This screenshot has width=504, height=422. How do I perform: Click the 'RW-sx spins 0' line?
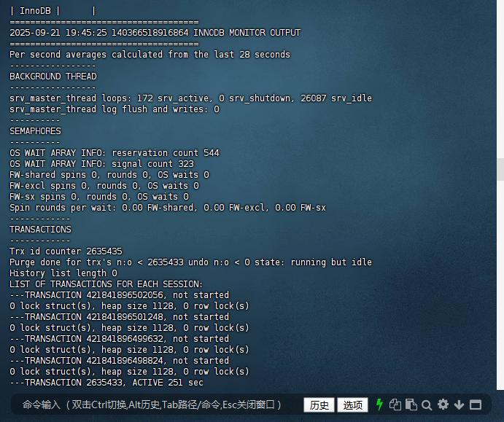pyautogui.click(x=99, y=197)
